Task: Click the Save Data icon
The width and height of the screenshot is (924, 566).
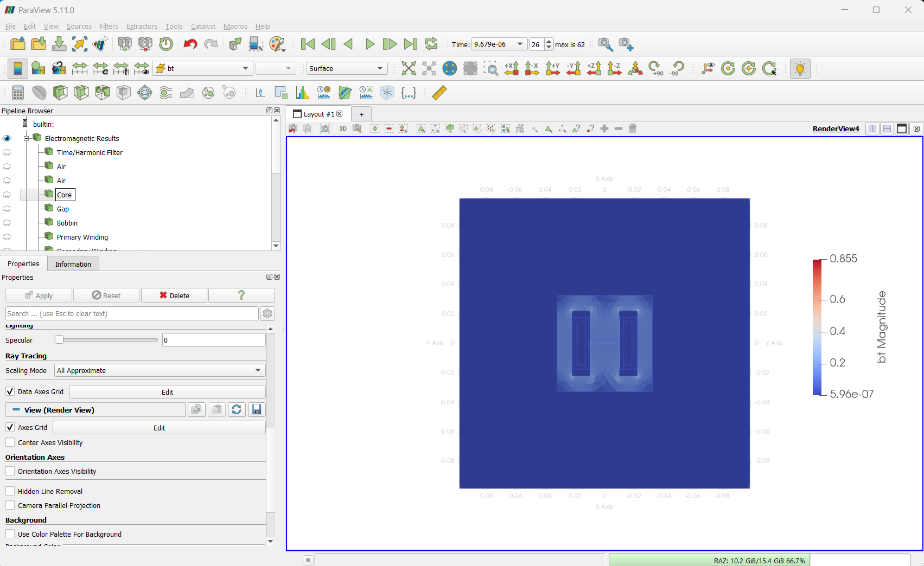Action: point(59,44)
